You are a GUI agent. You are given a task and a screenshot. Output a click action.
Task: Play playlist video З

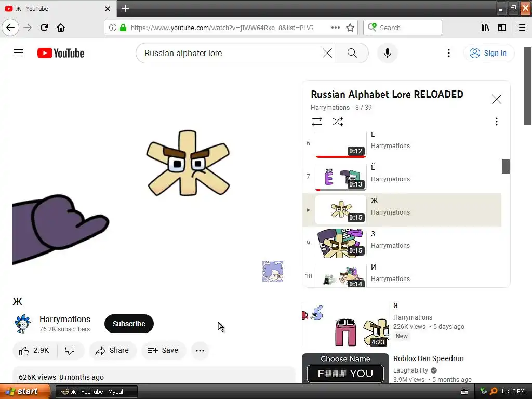[402, 243]
